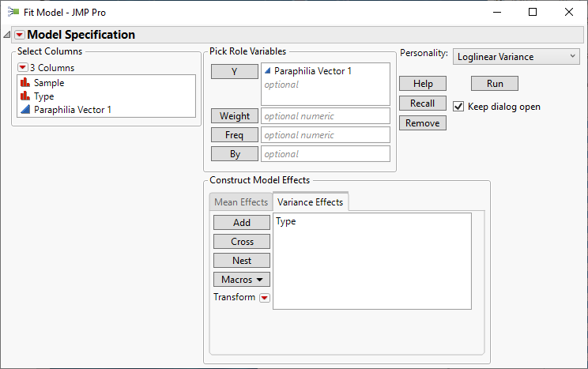
Task: Select Paraphilia Vector 1 in the Y role box
Action: click(313, 71)
